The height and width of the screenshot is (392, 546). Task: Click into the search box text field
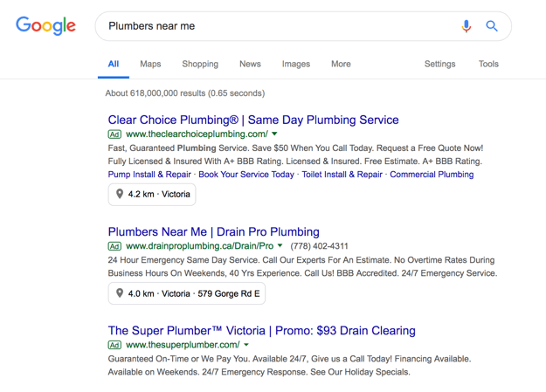(279, 26)
